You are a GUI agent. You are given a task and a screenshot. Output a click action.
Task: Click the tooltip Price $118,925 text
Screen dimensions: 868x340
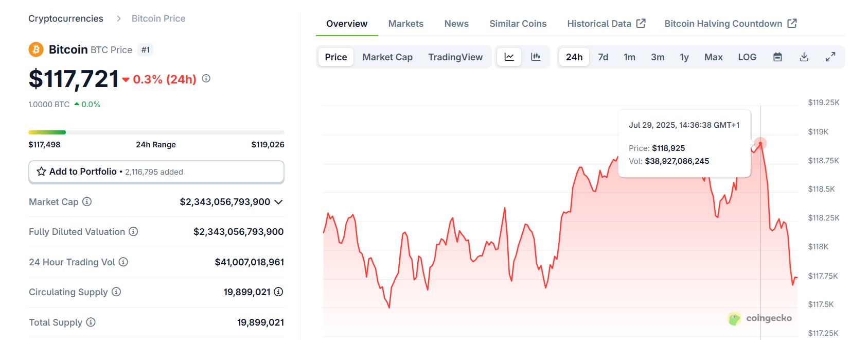pyautogui.click(x=657, y=148)
